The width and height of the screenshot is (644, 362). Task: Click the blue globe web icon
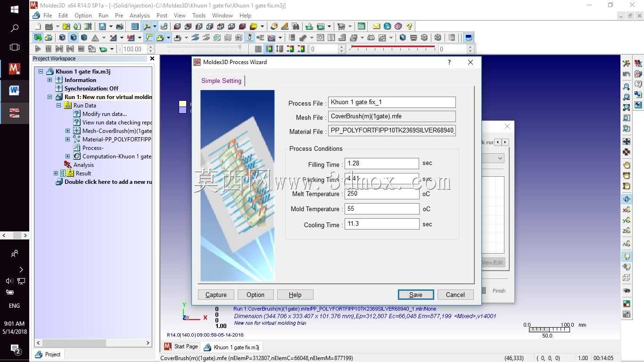[387, 26]
